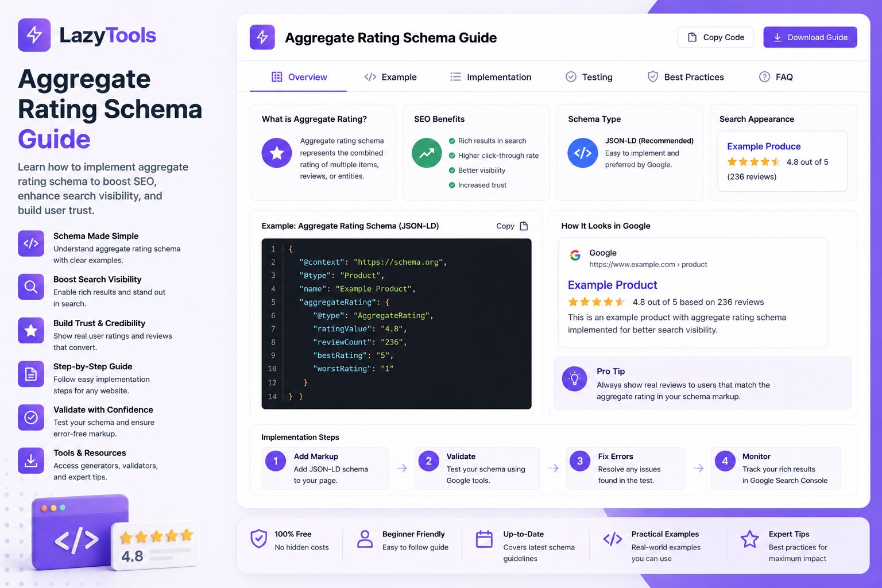The image size is (882, 588).
Task: Click the star rating in Google preview
Action: tap(596, 302)
